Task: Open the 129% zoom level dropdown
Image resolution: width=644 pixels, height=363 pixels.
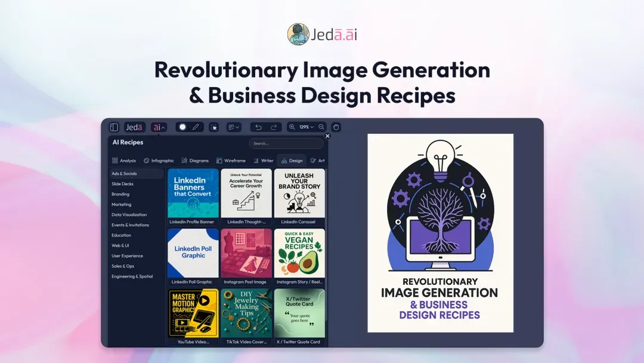Action: pos(306,127)
